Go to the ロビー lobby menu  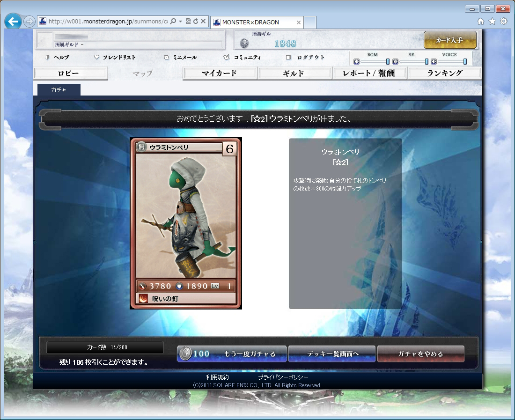(x=70, y=73)
